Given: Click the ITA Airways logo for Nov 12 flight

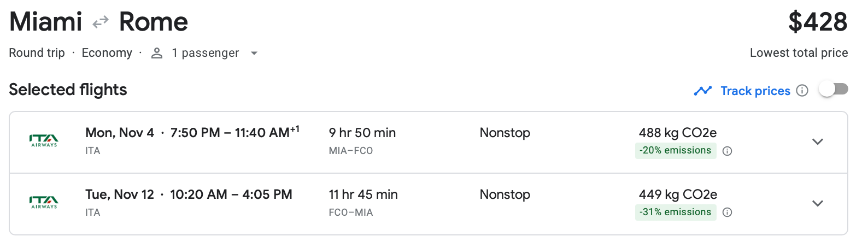Looking at the screenshot, I should pyautogui.click(x=44, y=203).
